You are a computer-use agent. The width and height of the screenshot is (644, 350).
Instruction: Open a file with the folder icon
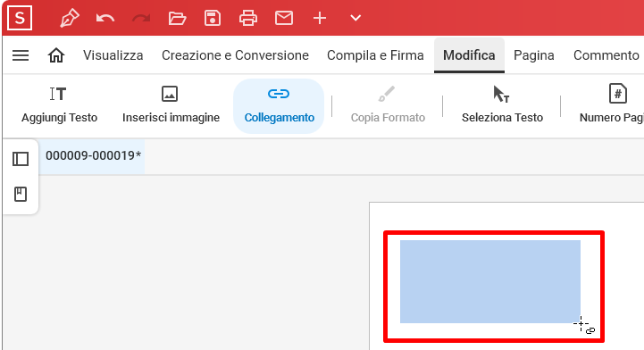pos(177,18)
